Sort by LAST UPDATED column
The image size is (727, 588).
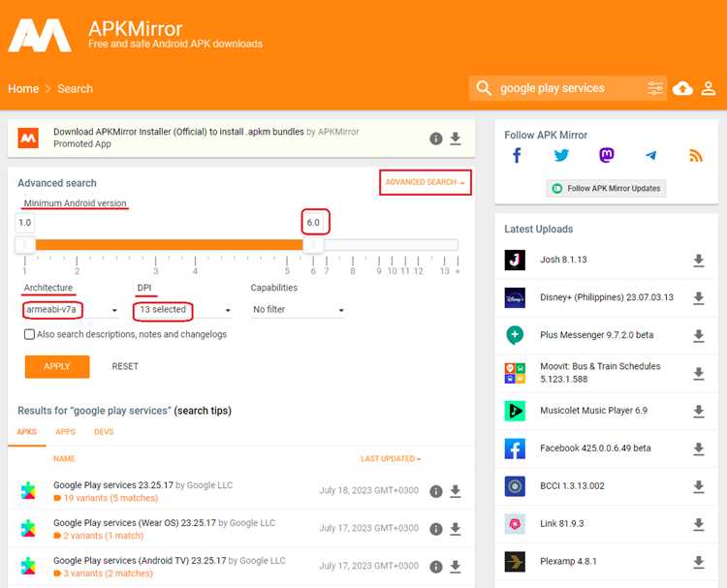click(391, 459)
